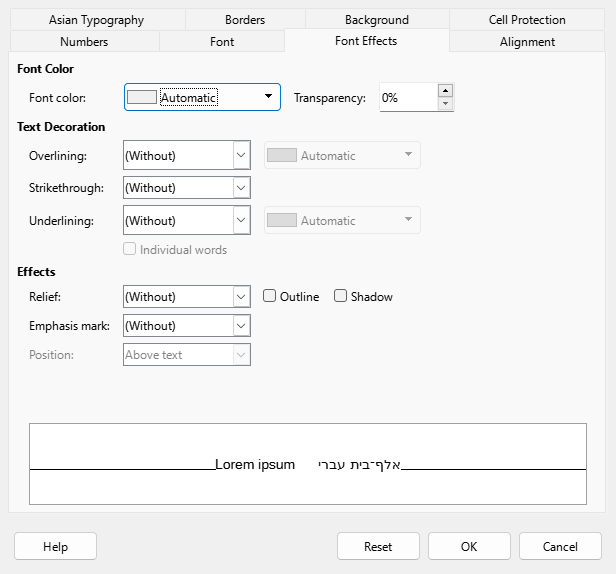
Task: Click the Reset button
Action: coord(378,546)
